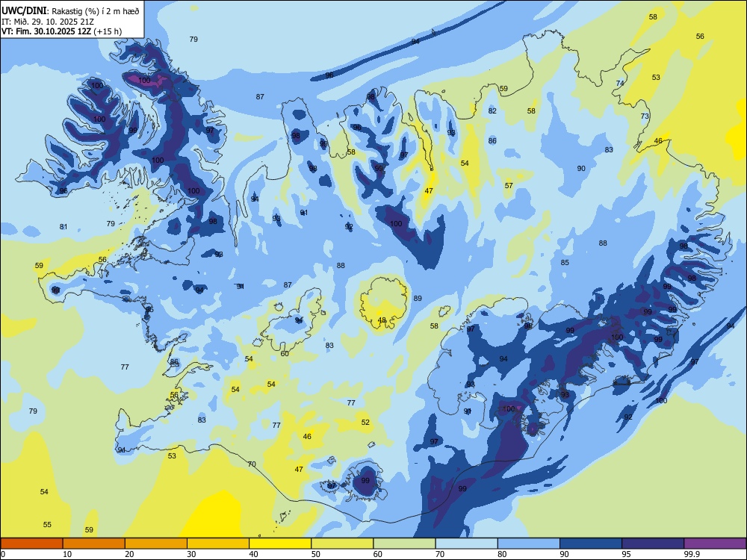This screenshot has width=747, height=560.
Task: Click the humidity value 82 on the map
Action: 492,111
